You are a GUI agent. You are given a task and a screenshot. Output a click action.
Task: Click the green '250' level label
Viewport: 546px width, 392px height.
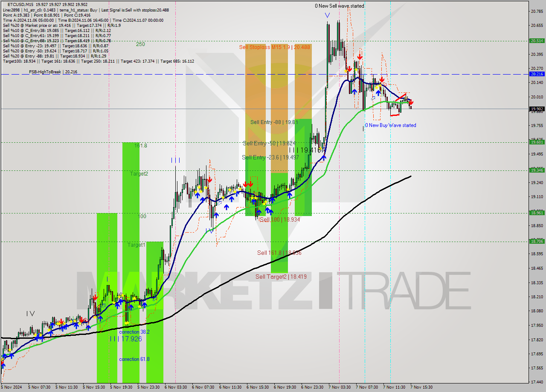(x=140, y=44)
